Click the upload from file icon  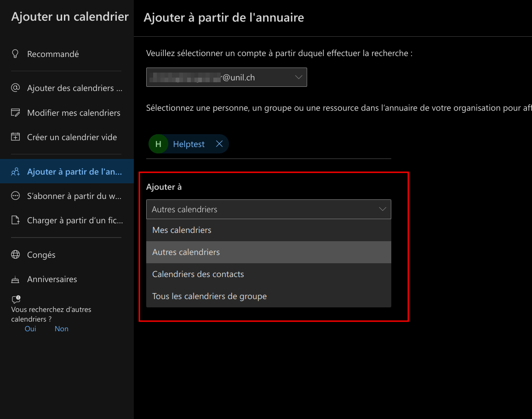(x=16, y=220)
